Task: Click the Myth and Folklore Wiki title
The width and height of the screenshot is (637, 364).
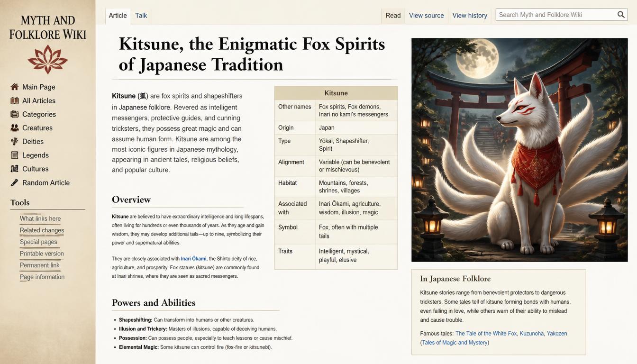Action: [48, 27]
